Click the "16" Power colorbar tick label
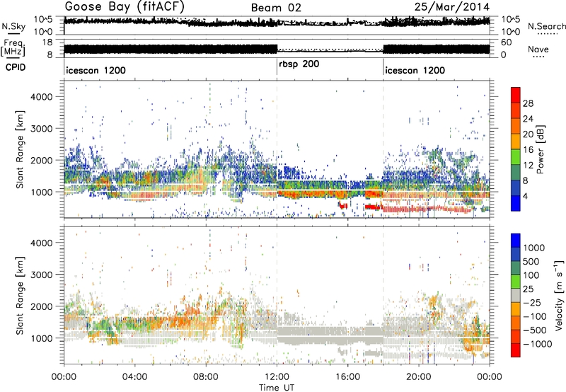 click(528, 150)
